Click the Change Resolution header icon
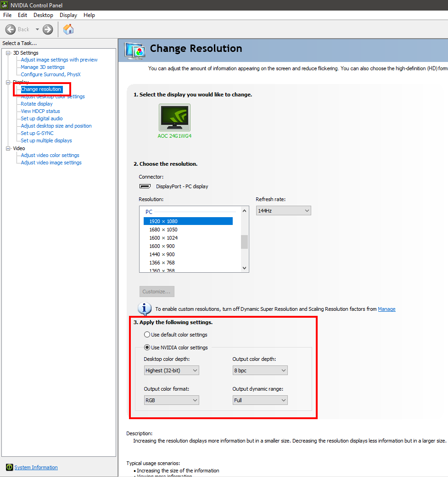Image resolution: width=448 pixels, height=477 pixels. 134,51
